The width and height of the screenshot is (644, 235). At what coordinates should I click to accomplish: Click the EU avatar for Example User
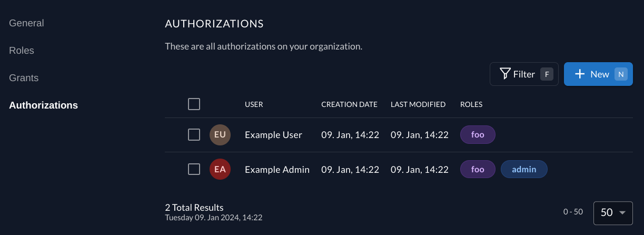[220, 135]
